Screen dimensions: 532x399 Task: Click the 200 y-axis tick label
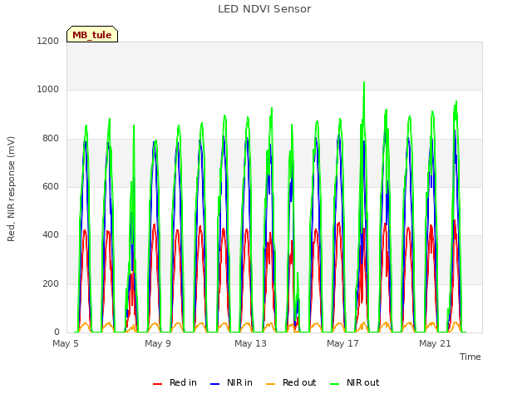[x=51, y=284]
